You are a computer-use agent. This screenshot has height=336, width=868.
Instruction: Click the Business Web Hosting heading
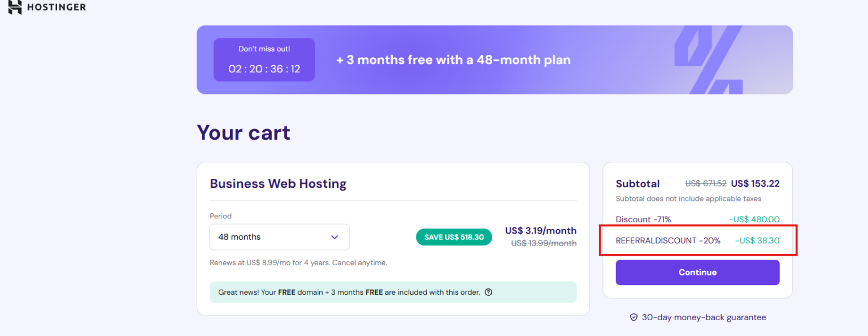click(278, 184)
